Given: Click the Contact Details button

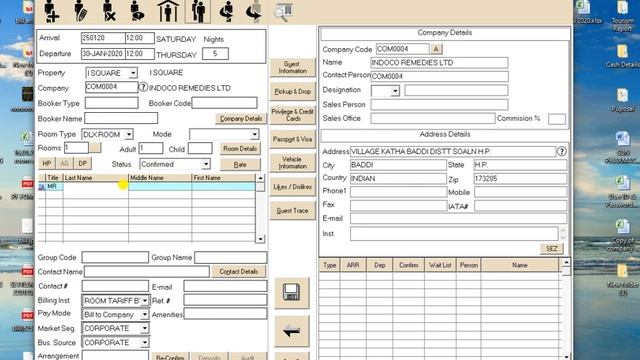Looking at the screenshot, I should pyautogui.click(x=239, y=271).
